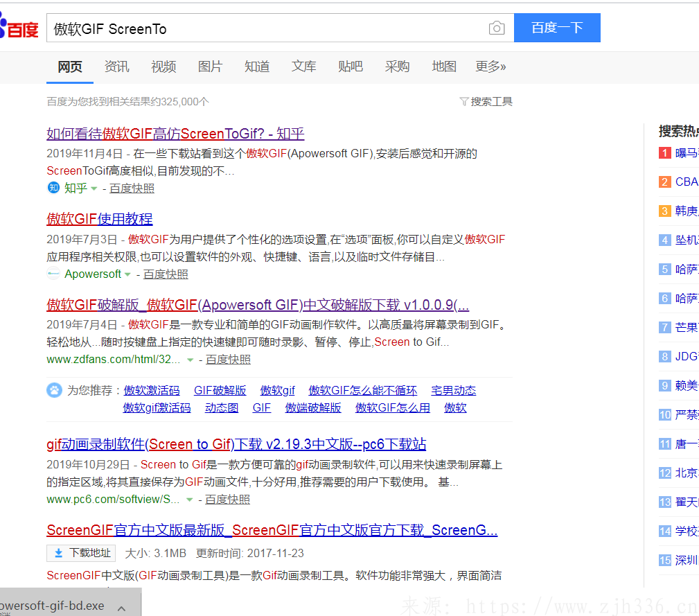Click the 知乎 source icon

pyautogui.click(x=53, y=188)
